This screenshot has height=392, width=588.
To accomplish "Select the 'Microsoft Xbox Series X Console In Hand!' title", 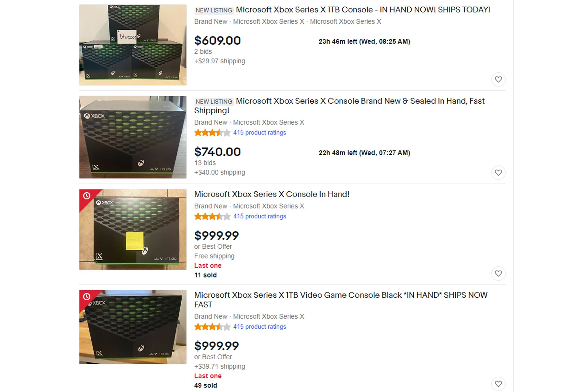I will pyautogui.click(x=272, y=194).
